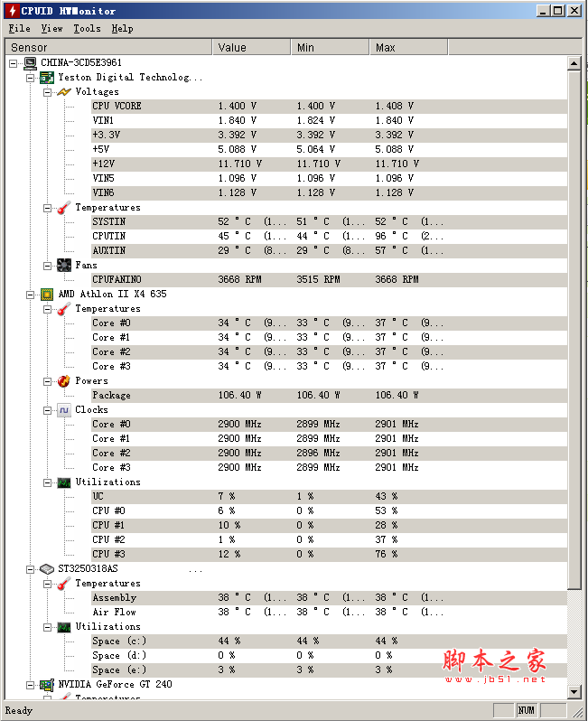Click the 3668 RPM fan value

tap(239, 279)
